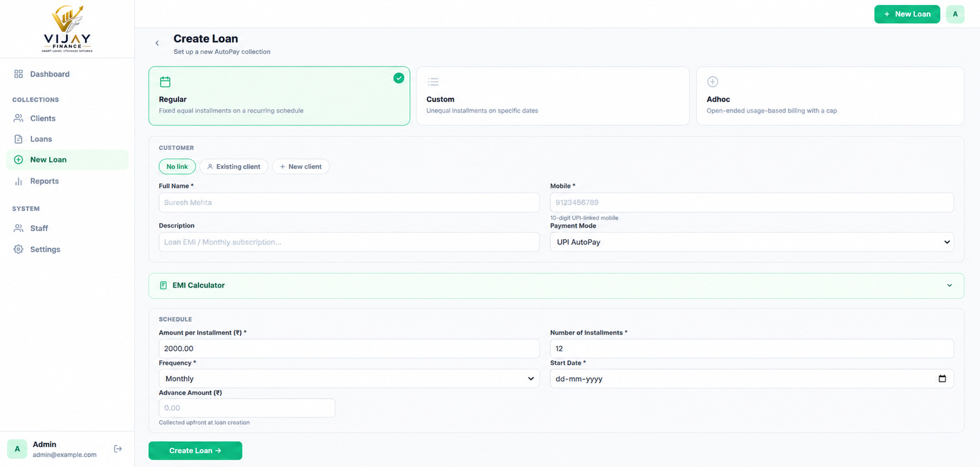Click the Settings gear icon
The image size is (980, 467).
[x=18, y=249]
